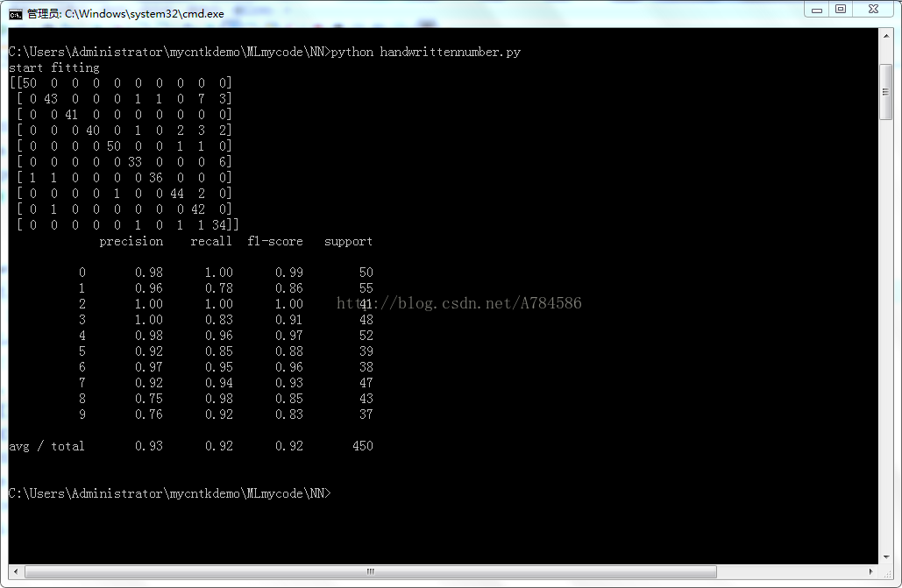Image resolution: width=902 pixels, height=588 pixels.
Task: Click the confusion matrix value 33
Action: click(135, 162)
